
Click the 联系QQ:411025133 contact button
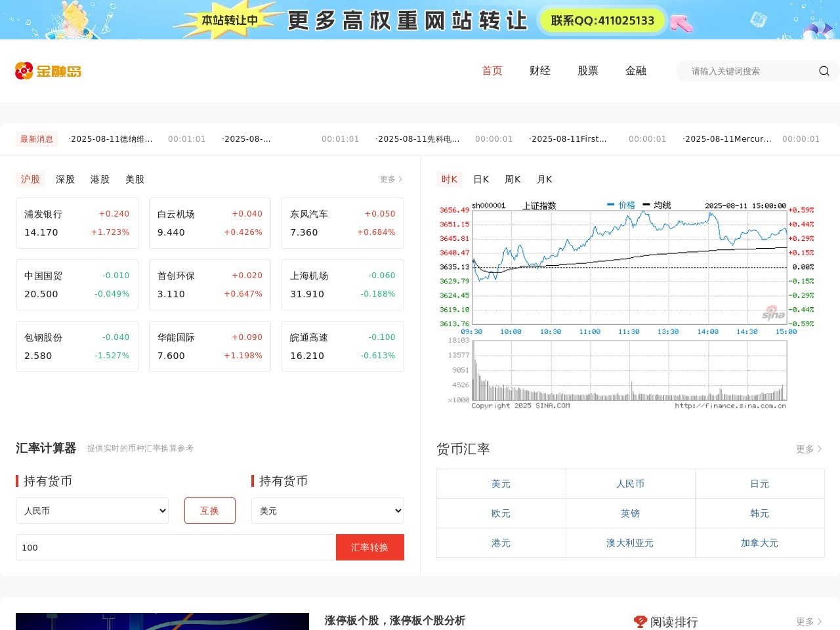coord(602,20)
